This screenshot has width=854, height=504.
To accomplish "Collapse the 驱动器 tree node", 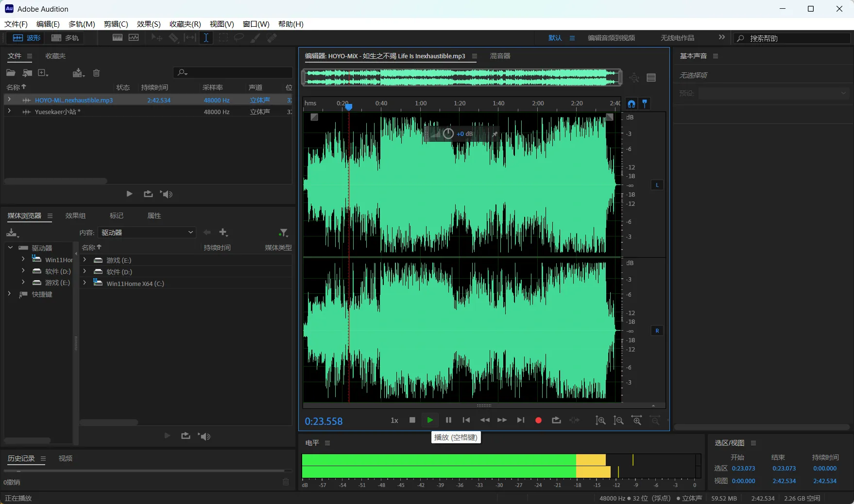I will [x=10, y=248].
